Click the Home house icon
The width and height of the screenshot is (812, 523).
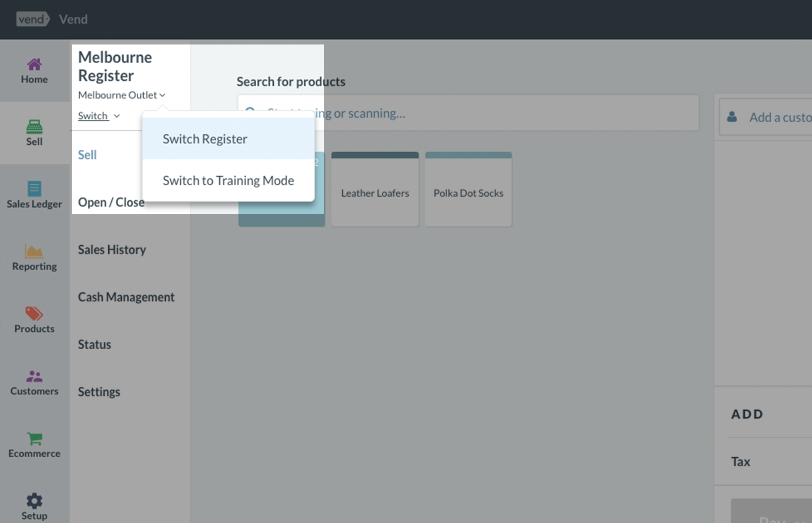pyautogui.click(x=34, y=64)
